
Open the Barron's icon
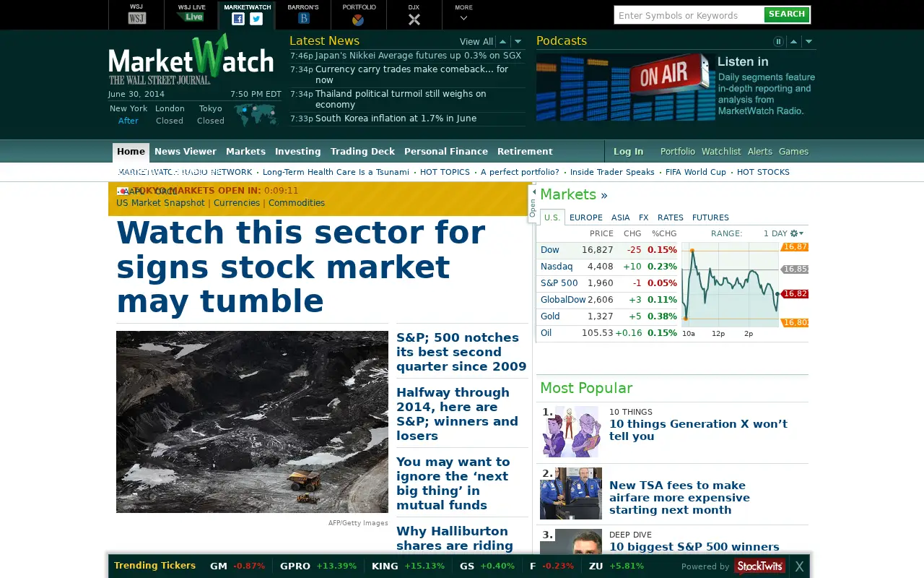303,19
